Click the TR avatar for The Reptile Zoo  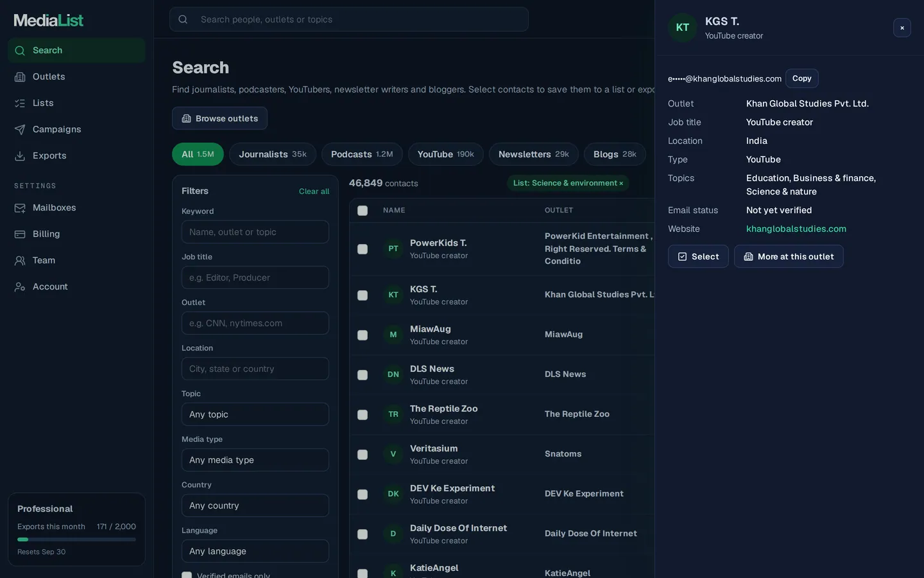(393, 414)
